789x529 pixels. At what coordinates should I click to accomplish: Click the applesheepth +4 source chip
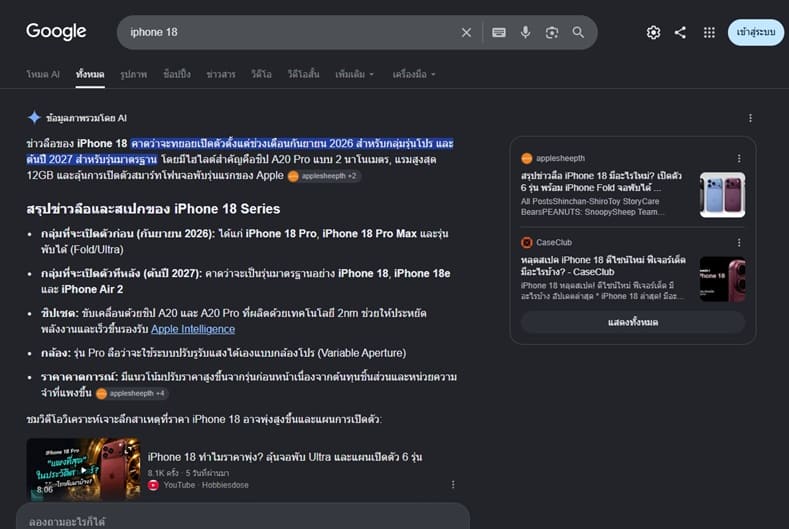click(x=131, y=393)
